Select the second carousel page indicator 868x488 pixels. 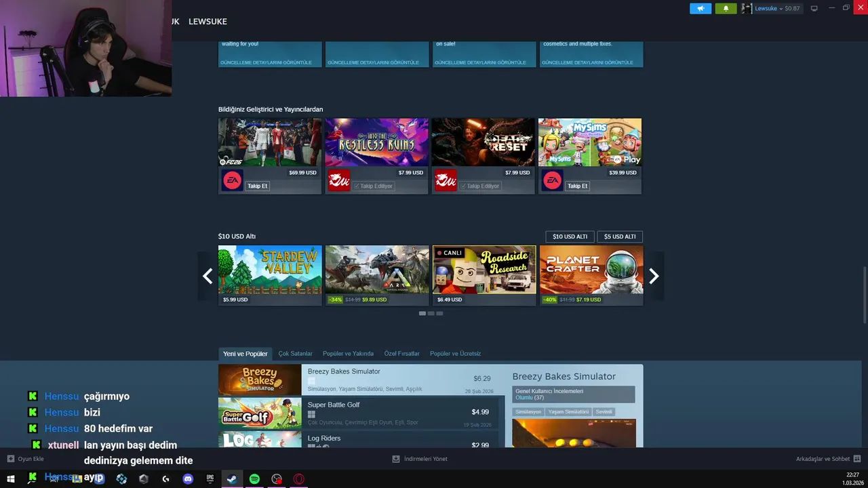point(431,313)
